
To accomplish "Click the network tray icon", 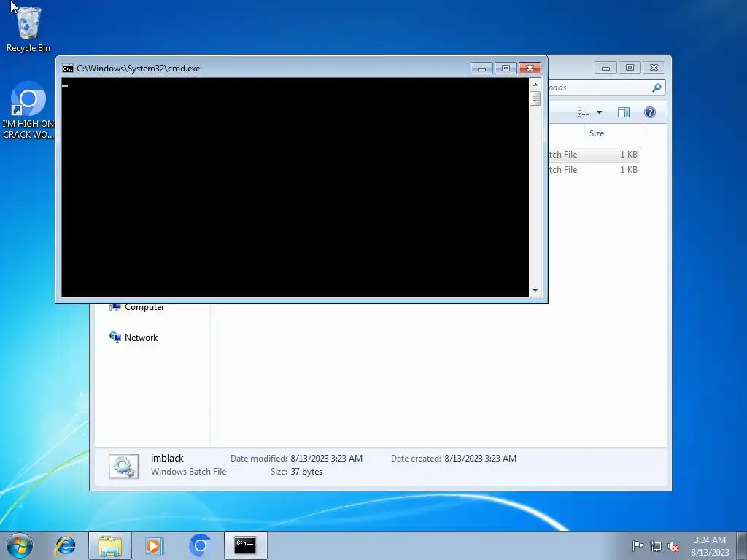I will (656, 546).
